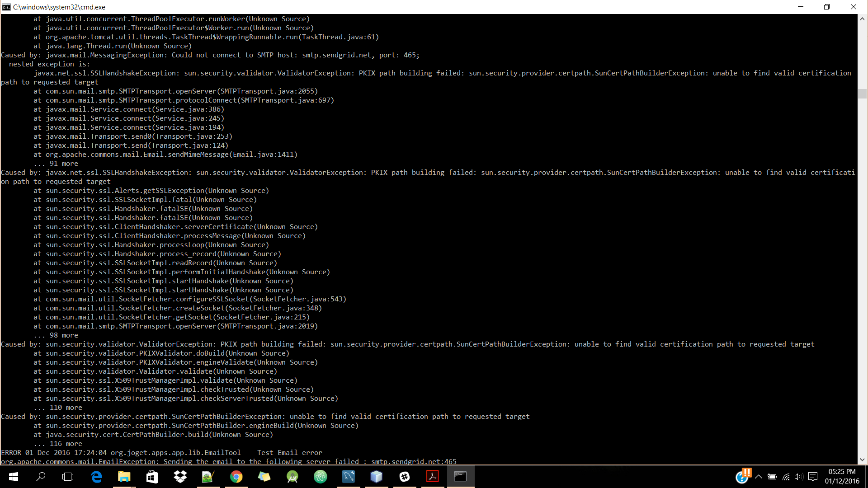Open taskbar search magnifier
Image resolution: width=868 pixels, height=488 pixels.
click(41, 477)
